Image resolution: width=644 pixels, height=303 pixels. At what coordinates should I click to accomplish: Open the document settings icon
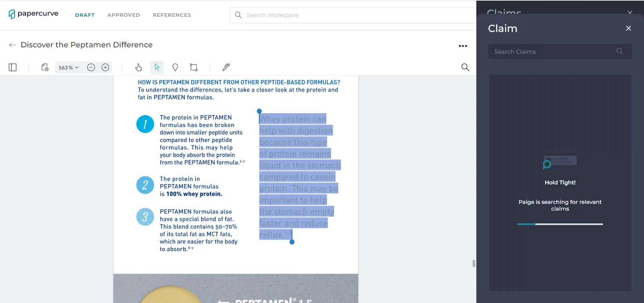pyautogui.click(x=45, y=67)
